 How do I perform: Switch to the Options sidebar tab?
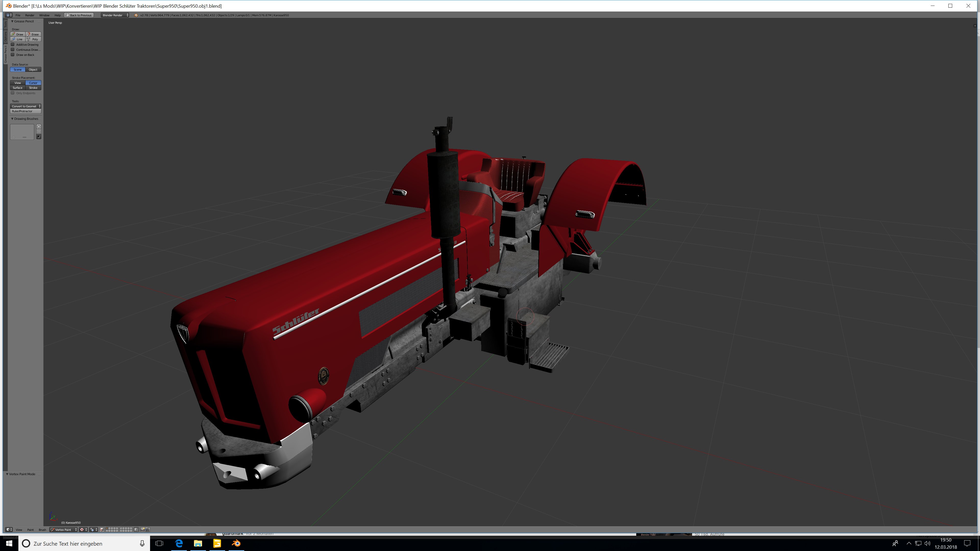[6, 36]
